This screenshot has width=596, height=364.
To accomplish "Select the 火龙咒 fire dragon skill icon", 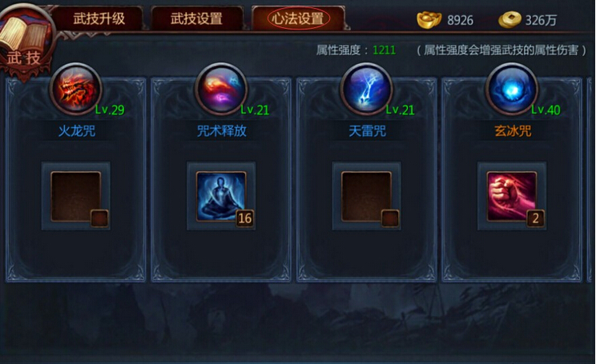I will 76,89.
